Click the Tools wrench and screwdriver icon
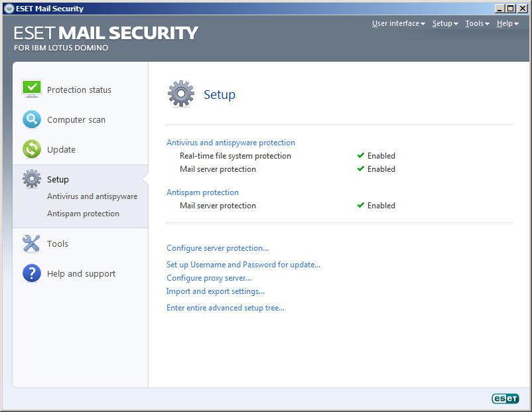The image size is (532, 412). 31,243
